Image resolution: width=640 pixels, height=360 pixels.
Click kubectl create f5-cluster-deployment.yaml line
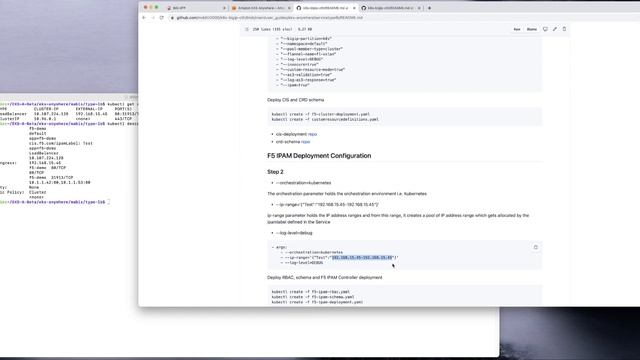point(321,114)
